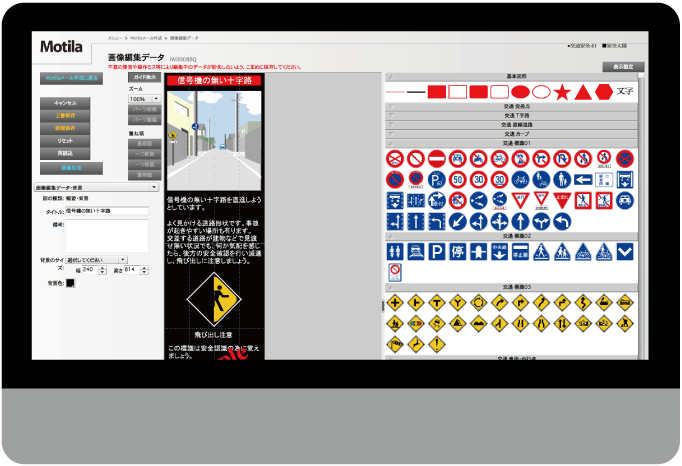
Task: Pick the yellow exclamation warning sign
Action: (x=437, y=344)
